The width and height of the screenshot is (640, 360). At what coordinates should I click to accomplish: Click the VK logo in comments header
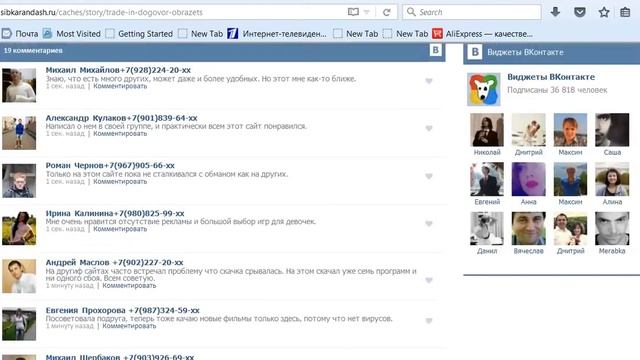pyautogui.click(x=436, y=50)
